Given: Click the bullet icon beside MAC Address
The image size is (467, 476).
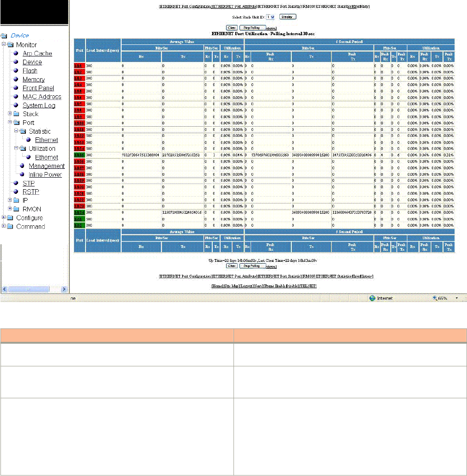Looking at the screenshot, I should point(16,97).
